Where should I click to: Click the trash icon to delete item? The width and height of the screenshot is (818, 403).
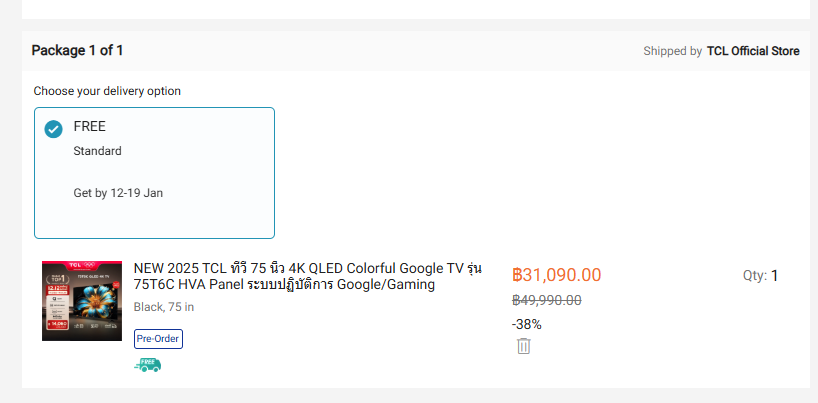click(x=523, y=346)
